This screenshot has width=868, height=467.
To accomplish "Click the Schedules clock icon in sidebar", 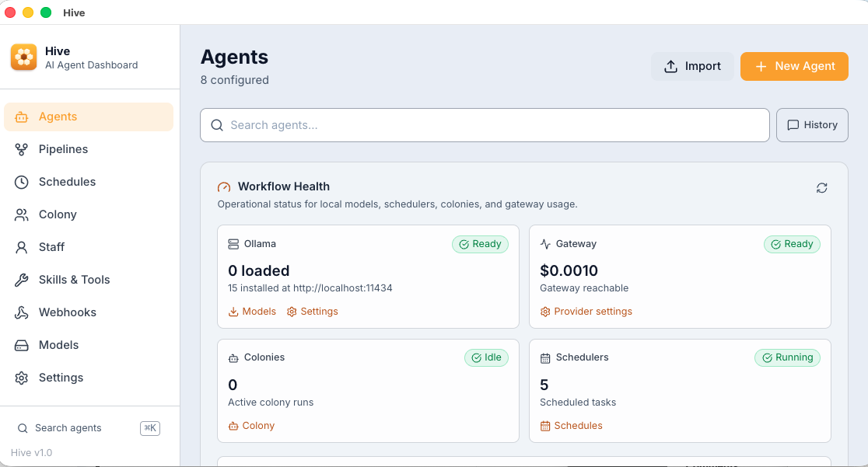I will click(x=22, y=182).
